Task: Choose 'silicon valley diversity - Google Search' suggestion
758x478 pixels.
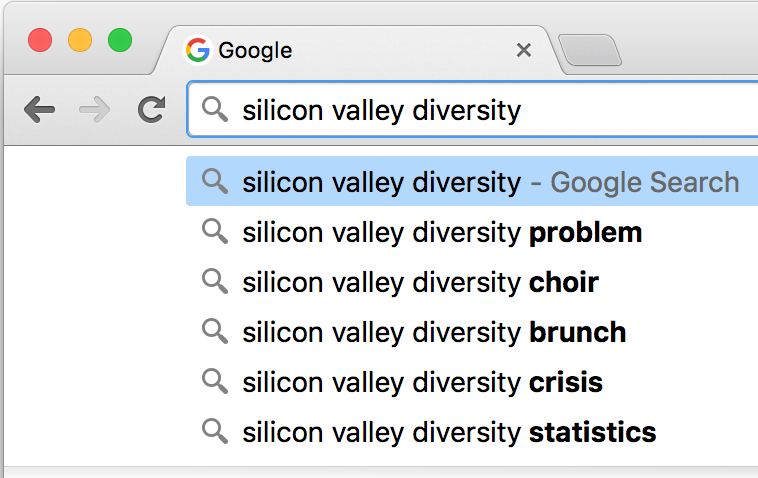Action: [x=472, y=181]
